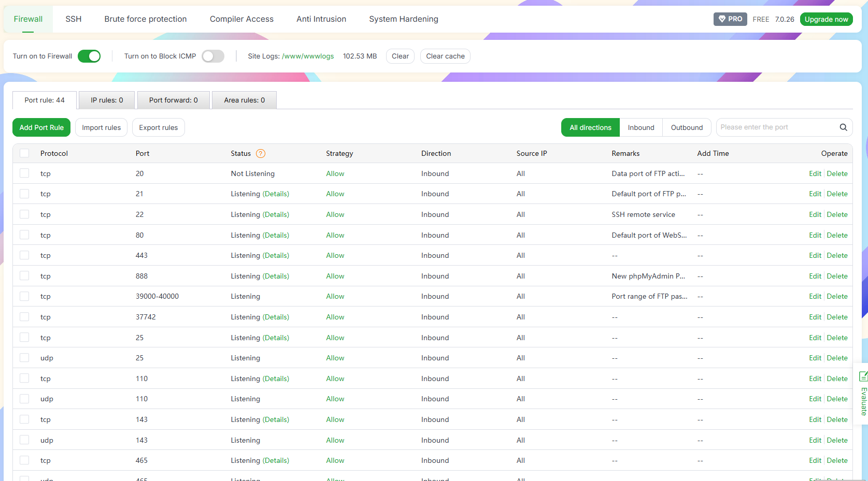This screenshot has width=868, height=481.
Task: Click the PRO diamond badge icon
Action: [x=722, y=19]
